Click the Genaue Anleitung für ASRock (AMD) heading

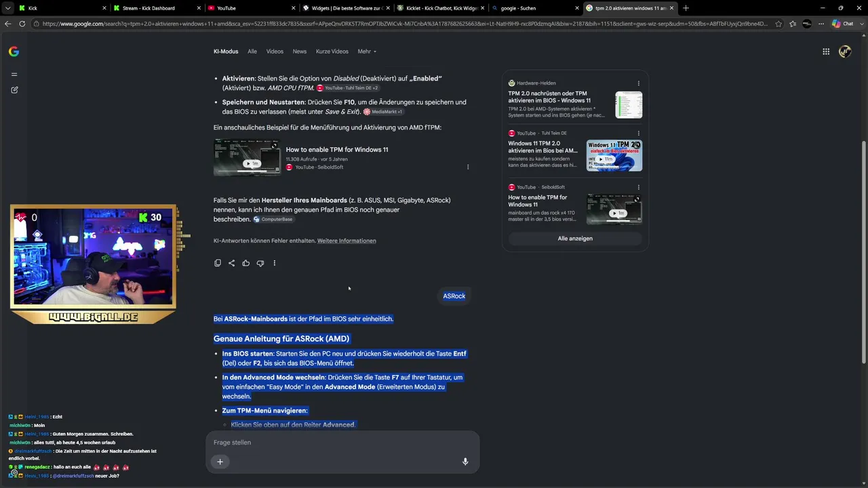(281, 339)
